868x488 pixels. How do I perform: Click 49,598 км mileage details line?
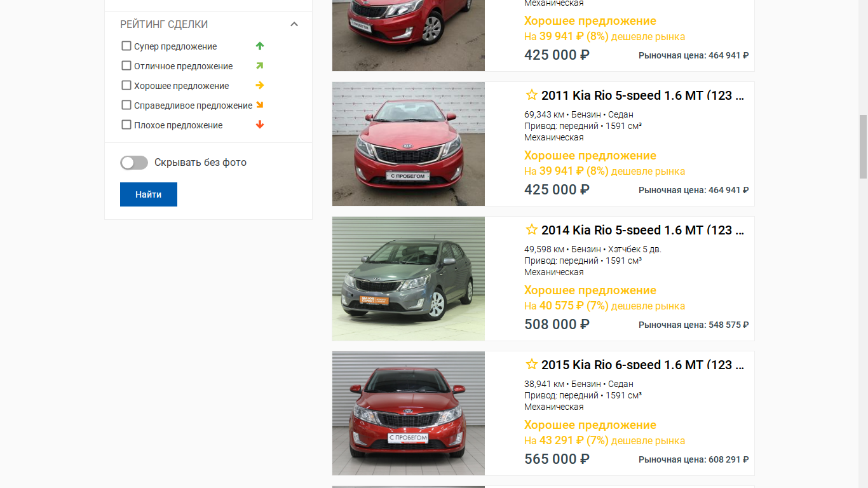point(593,249)
